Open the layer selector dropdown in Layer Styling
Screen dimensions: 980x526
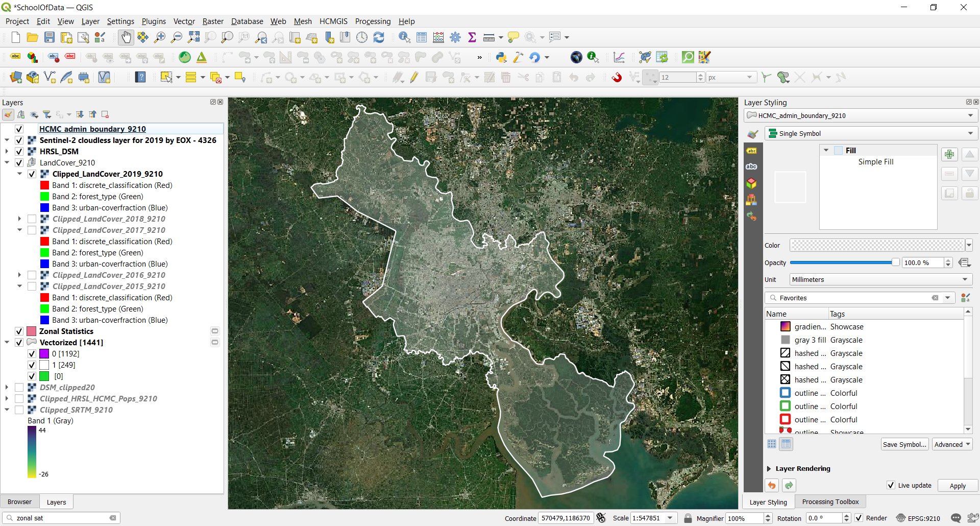[x=861, y=115]
